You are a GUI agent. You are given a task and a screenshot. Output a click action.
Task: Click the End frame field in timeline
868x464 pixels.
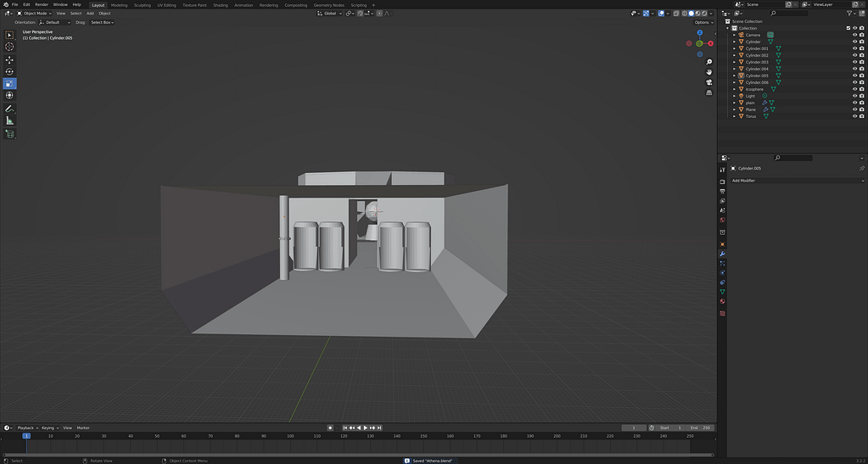pyautogui.click(x=701, y=428)
